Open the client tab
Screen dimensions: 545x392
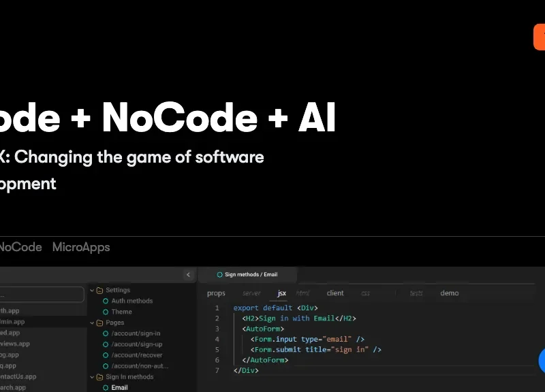(335, 293)
